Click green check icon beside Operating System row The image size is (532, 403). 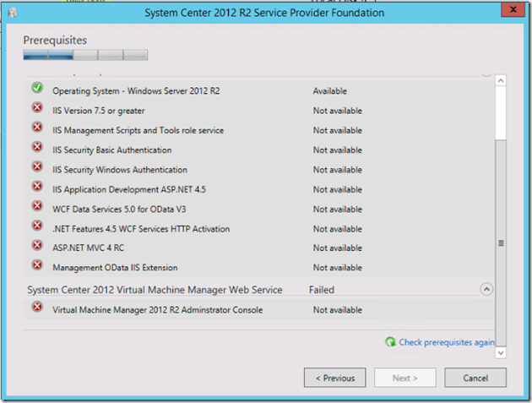click(37, 88)
